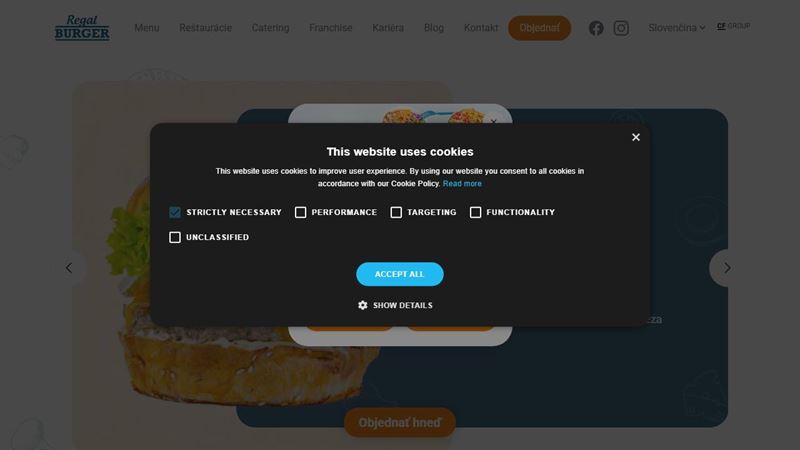The image size is (800, 450).
Task: Follow the Read more cookie policy link
Action: 462,184
